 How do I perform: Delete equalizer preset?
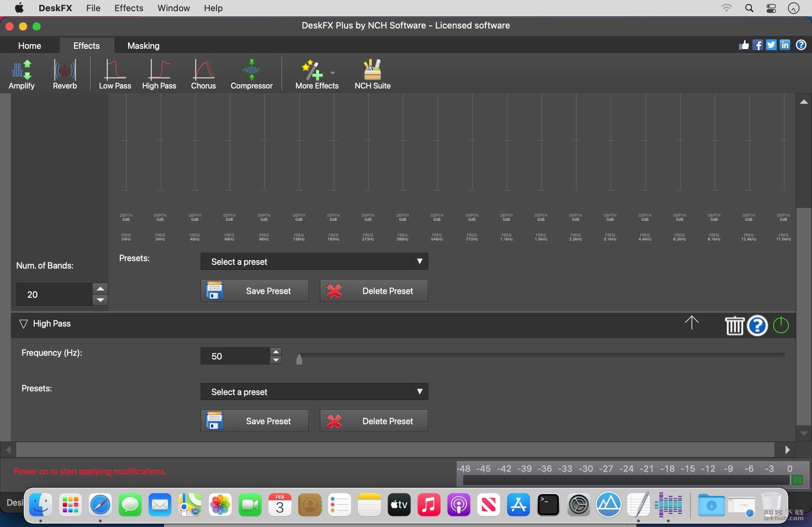pyautogui.click(x=374, y=291)
